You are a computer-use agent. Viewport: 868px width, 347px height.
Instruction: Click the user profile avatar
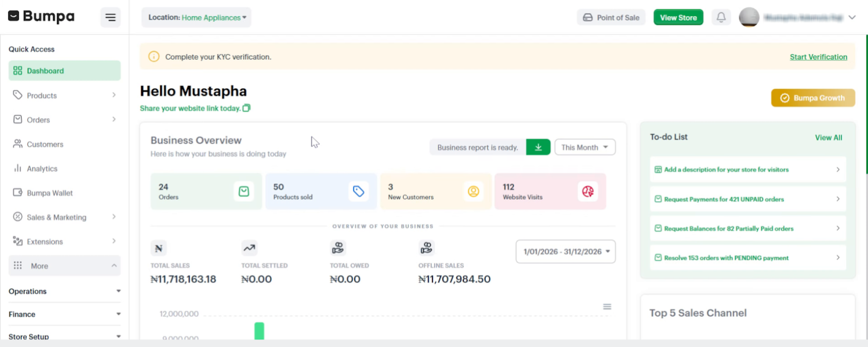pos(749,18)
